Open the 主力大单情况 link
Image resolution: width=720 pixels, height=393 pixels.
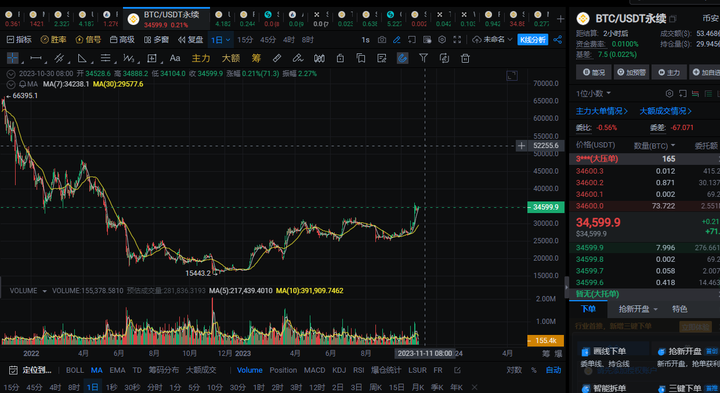602,111
